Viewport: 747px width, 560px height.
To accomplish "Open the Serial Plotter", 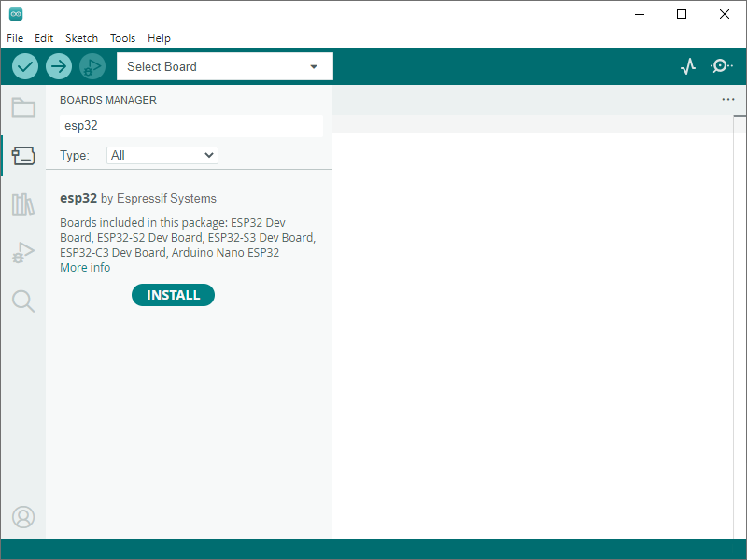I will pos(688,66).
